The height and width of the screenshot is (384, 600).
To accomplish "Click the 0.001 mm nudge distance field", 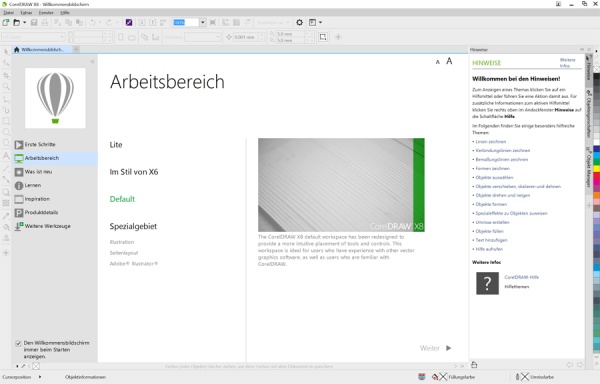I will click(245, 37).
